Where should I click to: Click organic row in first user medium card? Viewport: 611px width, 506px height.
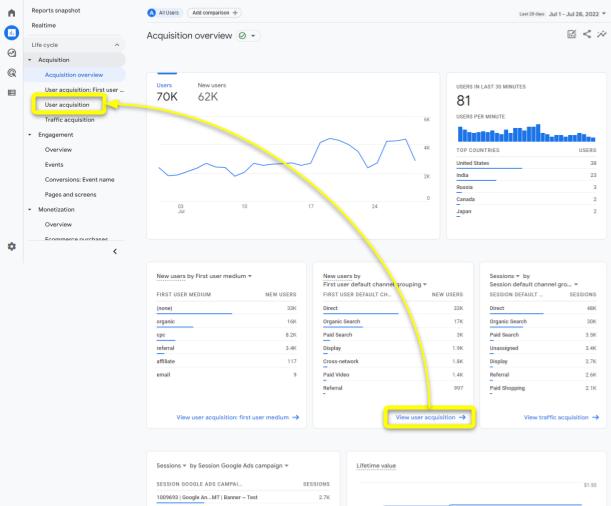(226, 322)
